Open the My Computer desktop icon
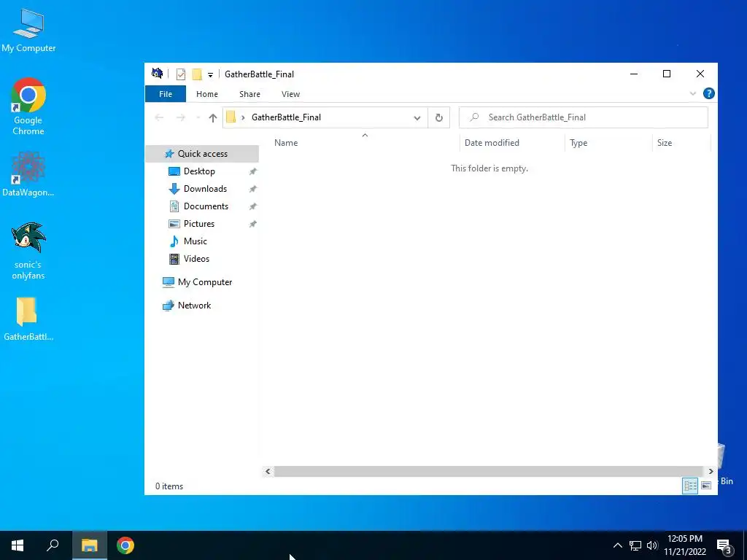Image resolution: width=747 pixels, height=560 pixels. click(x=28, y=30)
